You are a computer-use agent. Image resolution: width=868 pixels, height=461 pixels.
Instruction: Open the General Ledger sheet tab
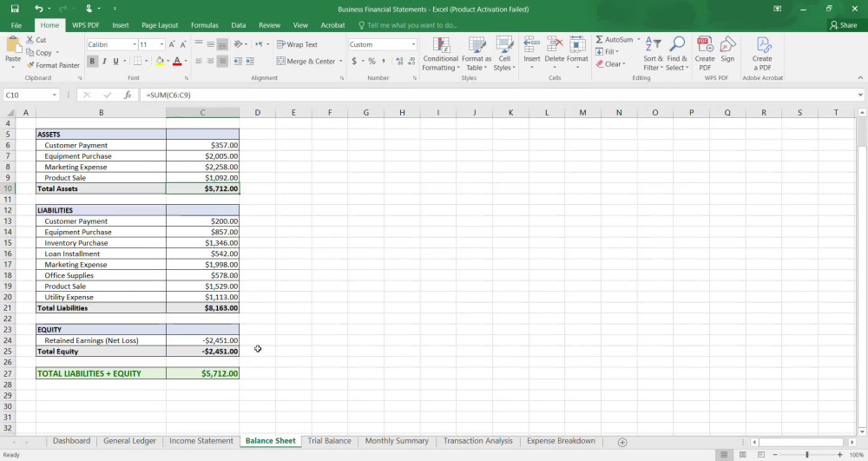129,441
